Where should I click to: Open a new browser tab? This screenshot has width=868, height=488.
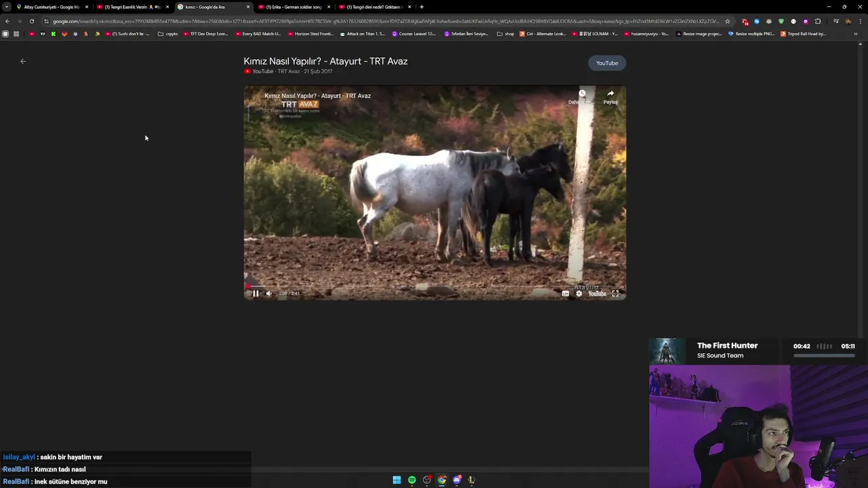click(422, 7)
